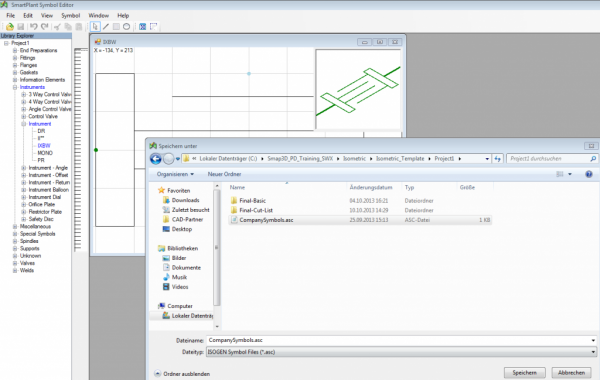Open the Organisieren dropdown menu
The image size is (600, 380).
[x=175, y=174]
